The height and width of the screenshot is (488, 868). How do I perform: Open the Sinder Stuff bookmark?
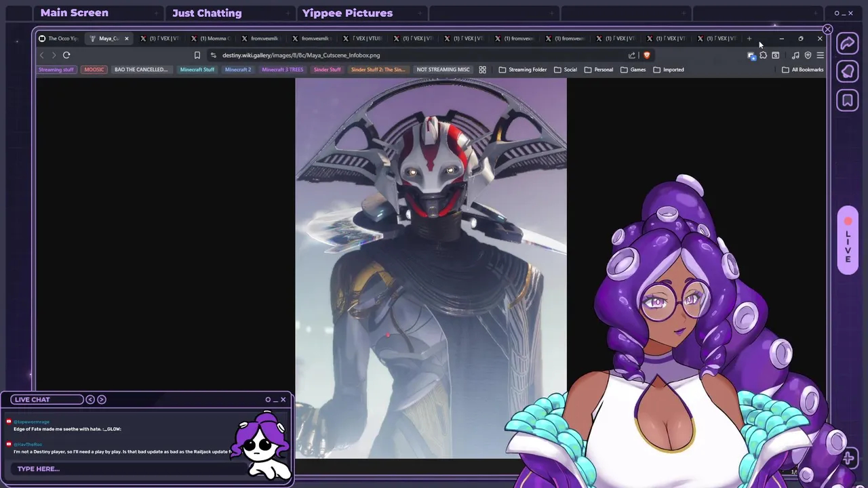pos(328,70)
